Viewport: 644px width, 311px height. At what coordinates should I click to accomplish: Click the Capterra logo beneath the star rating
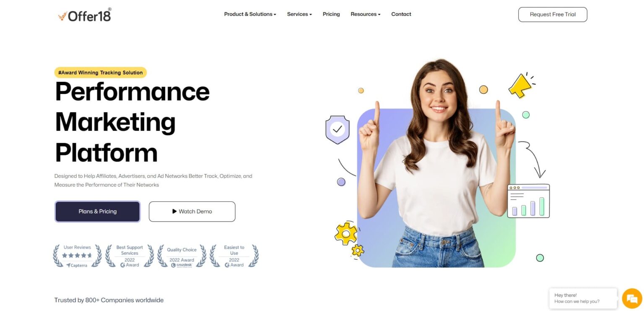[77, 265]
